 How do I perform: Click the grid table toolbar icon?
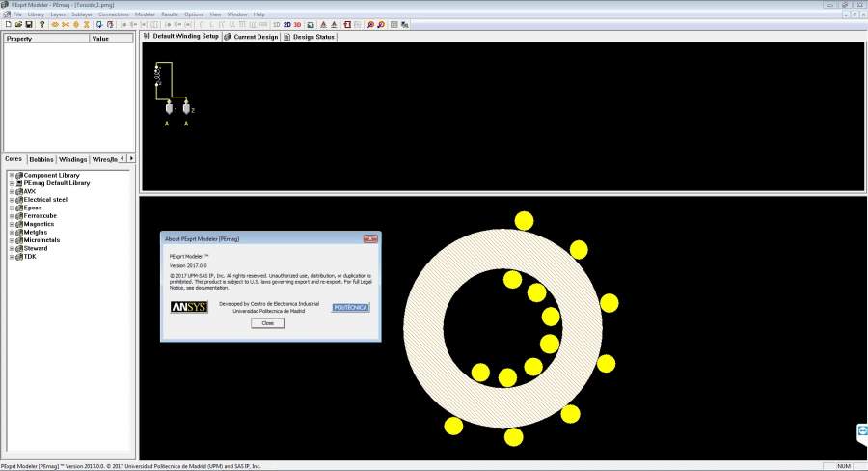pos(394,25)
